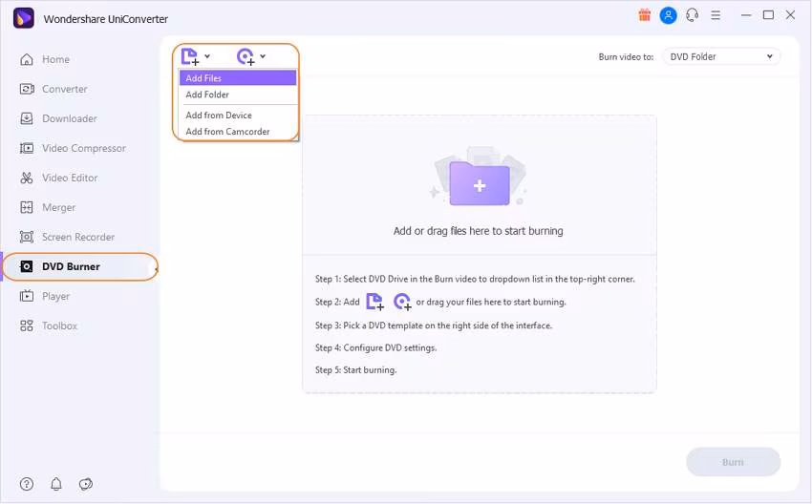This screenshot has height=504, width=812.
Task: Open the notifications bell icon
Action: pyautogui.click(x=56, y=484)
